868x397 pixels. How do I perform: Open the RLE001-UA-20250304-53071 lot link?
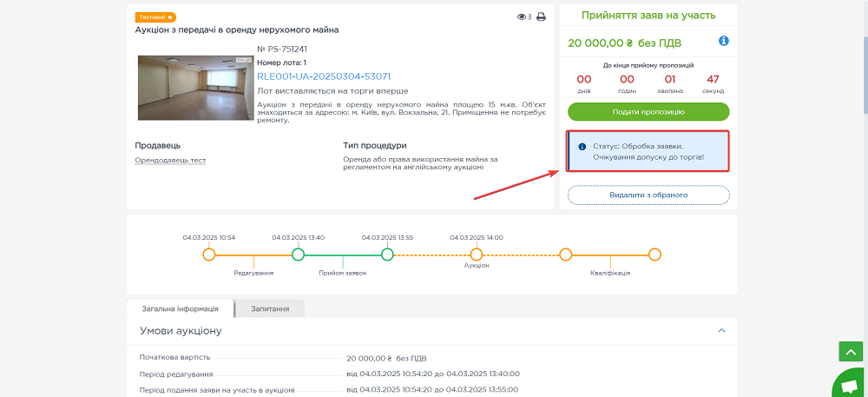pyautogui.click(x=323, y=76)
